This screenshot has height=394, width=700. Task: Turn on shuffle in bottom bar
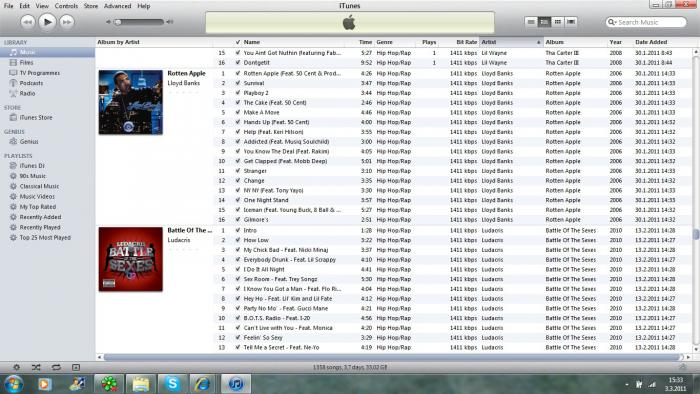click(x=36, y=367)
